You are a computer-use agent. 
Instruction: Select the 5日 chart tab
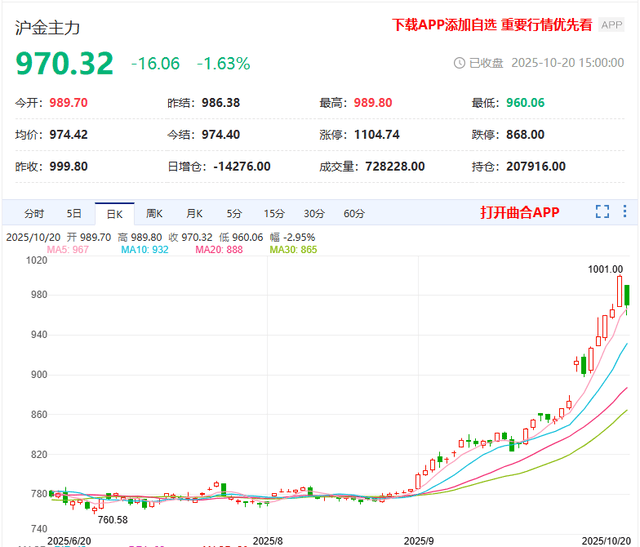(x=74, y=213)
